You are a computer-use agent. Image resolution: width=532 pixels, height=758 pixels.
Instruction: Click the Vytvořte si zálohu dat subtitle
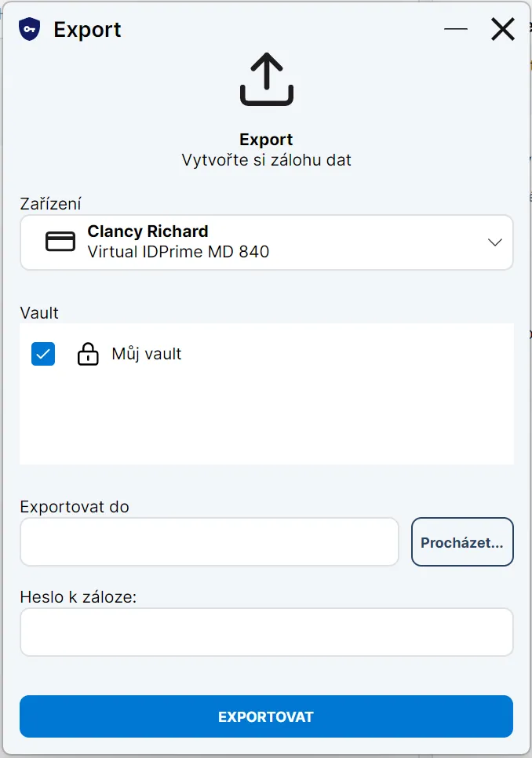click(x=266, y=160)
